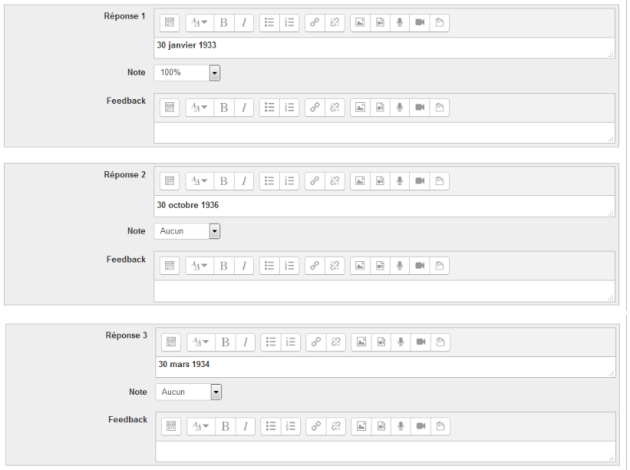Toggle bold in Réponse 1 editor toolbar
Screen dimensions: 630x470
click(x=224, y=22)
